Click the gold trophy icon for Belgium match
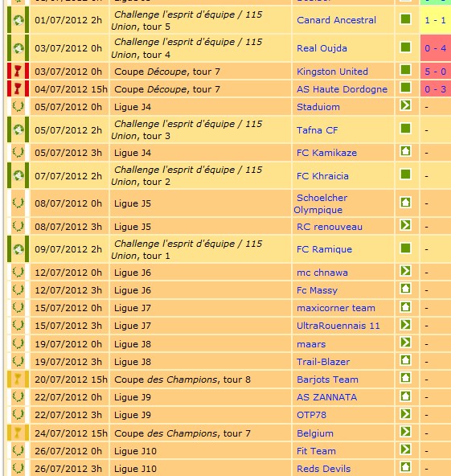 (x=18, y=433)
